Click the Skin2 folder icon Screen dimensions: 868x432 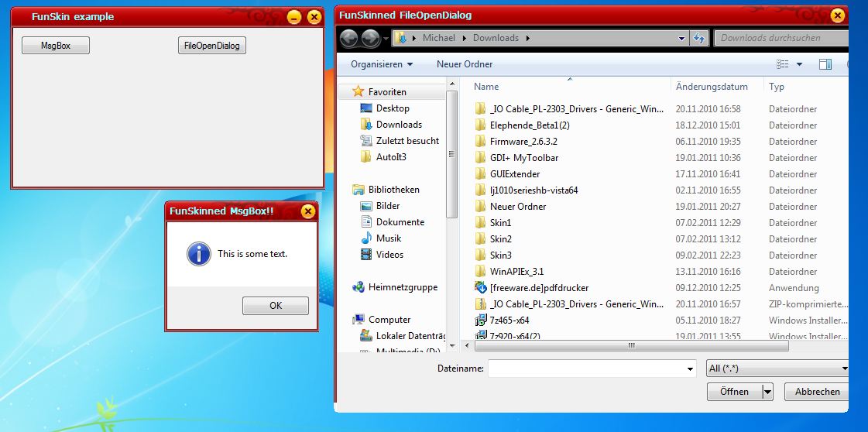click(481, 239)
